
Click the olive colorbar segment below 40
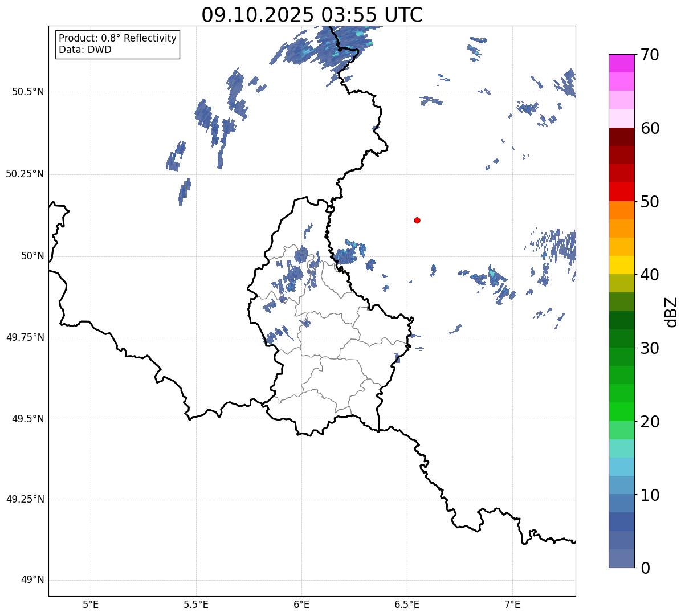(621, 283)
